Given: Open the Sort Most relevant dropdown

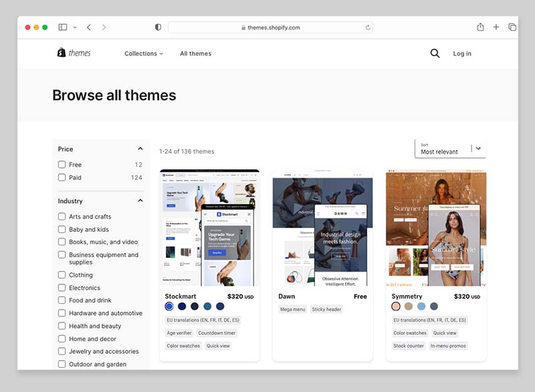Looking at the screenshot, I should (450, 149).
